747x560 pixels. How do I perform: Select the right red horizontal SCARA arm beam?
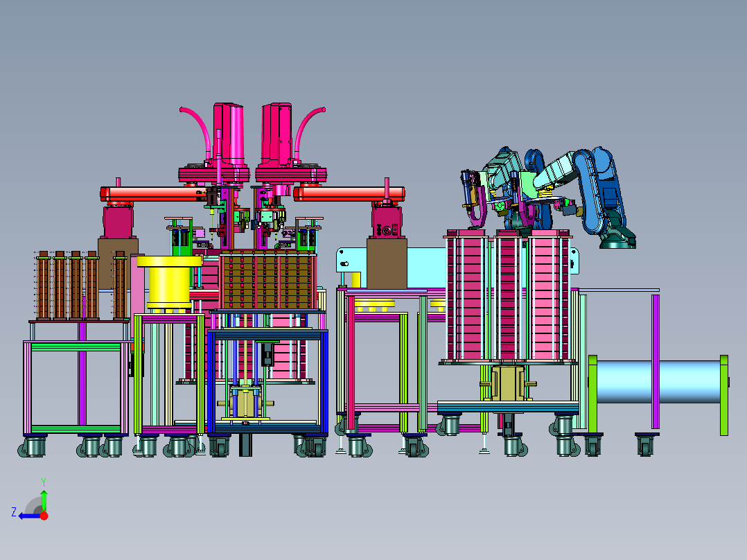(x=349, y=193)
